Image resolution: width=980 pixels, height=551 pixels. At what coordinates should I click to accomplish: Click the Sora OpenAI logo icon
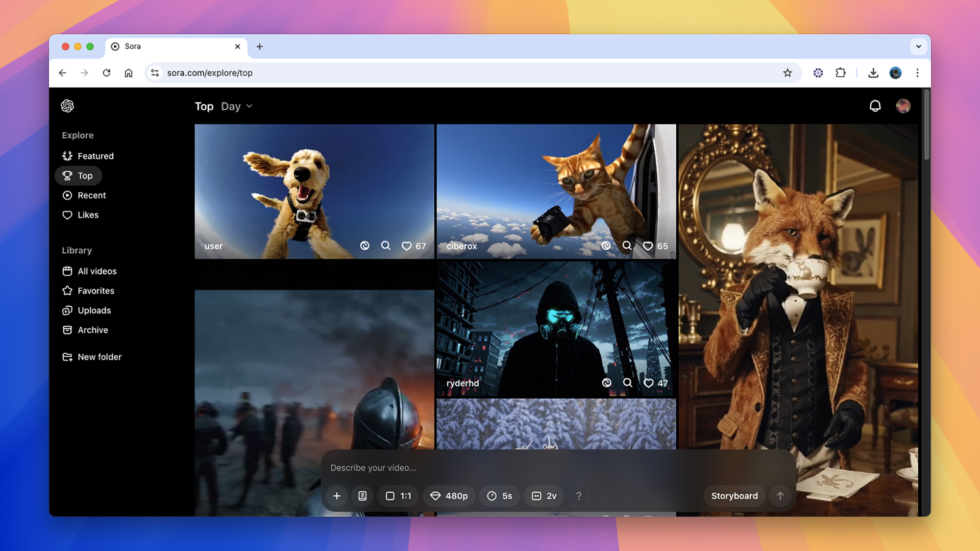[x=67, y=106]
